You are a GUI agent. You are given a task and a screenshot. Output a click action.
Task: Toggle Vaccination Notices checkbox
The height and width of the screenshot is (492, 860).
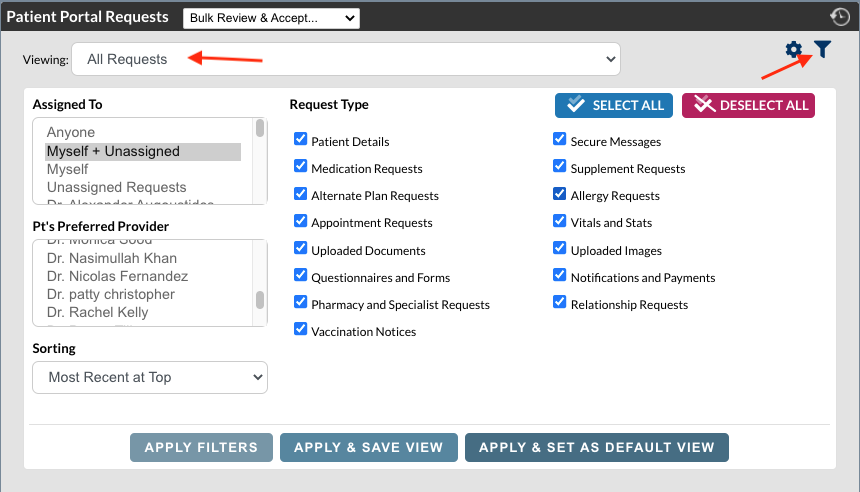[x=301, y=329]
